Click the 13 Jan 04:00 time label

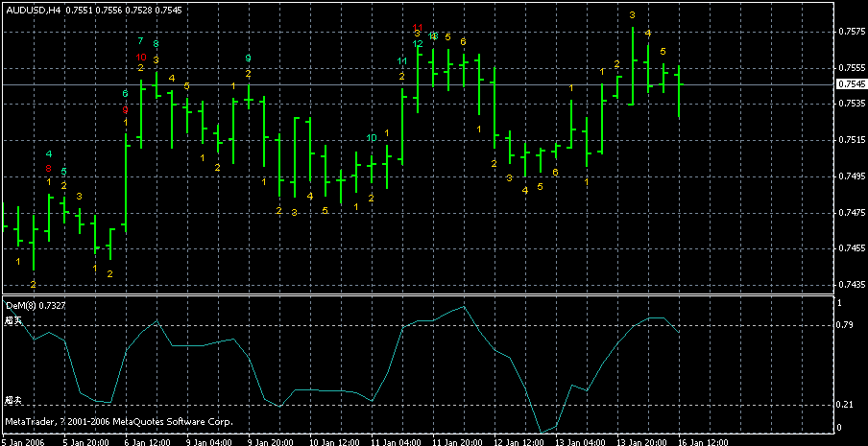[581, 441]
